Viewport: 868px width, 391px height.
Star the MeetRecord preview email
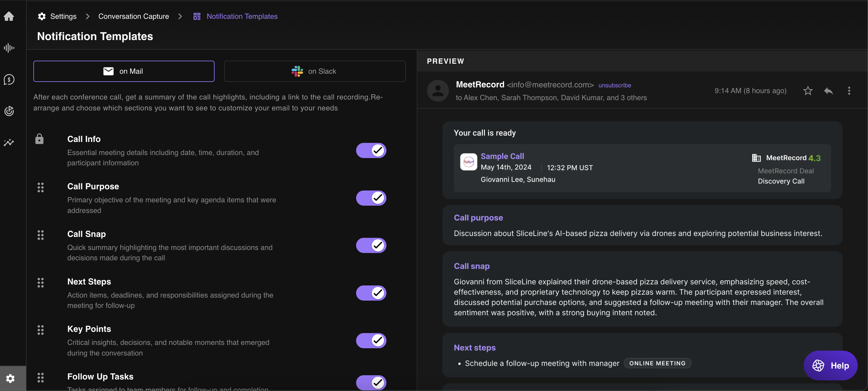[808, 91]
